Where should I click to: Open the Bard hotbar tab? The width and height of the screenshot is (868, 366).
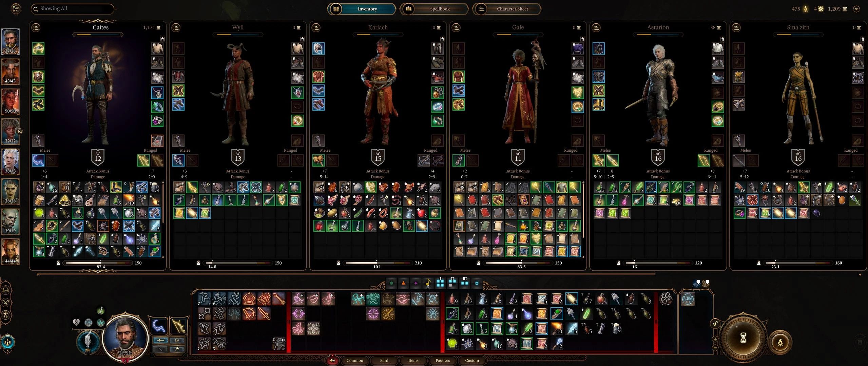point(384,360)
